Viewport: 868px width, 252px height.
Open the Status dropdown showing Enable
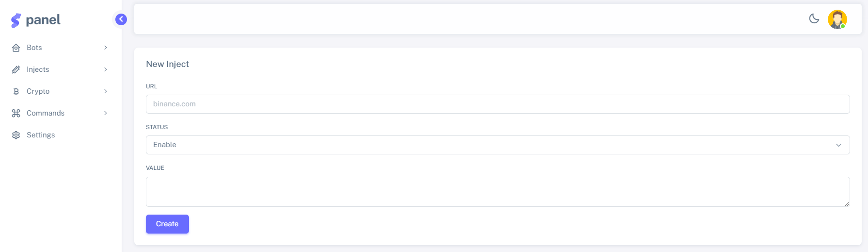(498, 145)
